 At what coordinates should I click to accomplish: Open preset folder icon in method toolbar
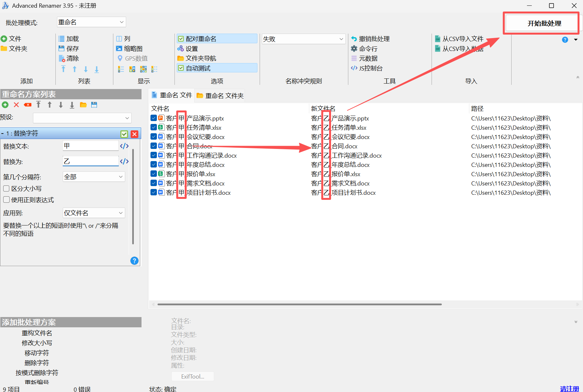[x=83, y=105]
